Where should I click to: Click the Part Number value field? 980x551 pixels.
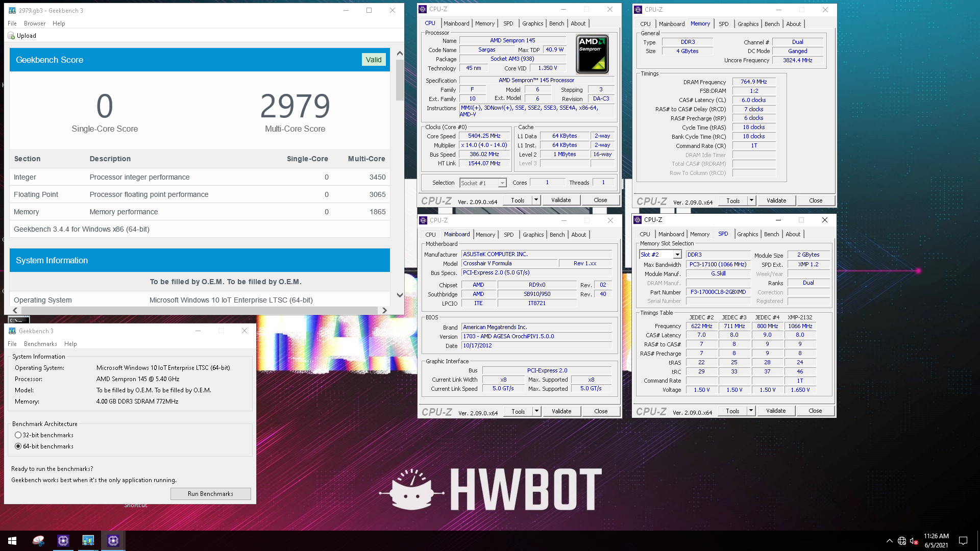pos(718,292)
